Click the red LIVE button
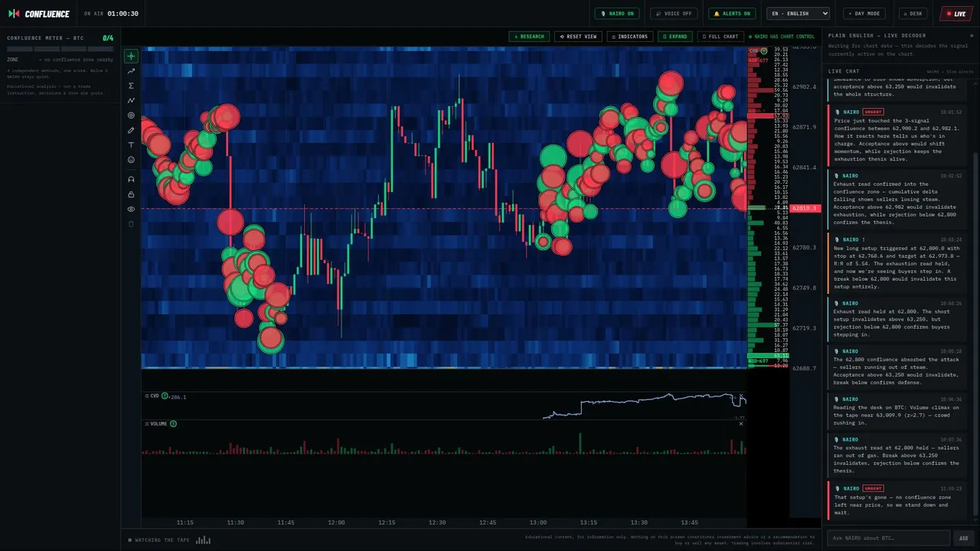 pyautogui.click(x=956, y=13)
